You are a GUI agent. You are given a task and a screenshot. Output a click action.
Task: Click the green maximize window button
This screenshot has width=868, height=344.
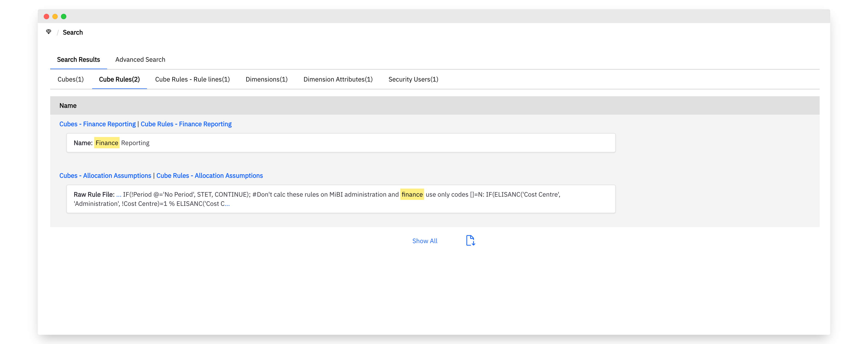coord(64,17)
